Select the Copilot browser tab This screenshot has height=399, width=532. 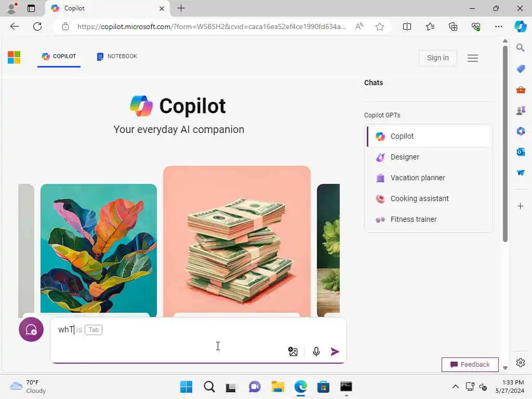pyautogui.click(x=107, y=8)
